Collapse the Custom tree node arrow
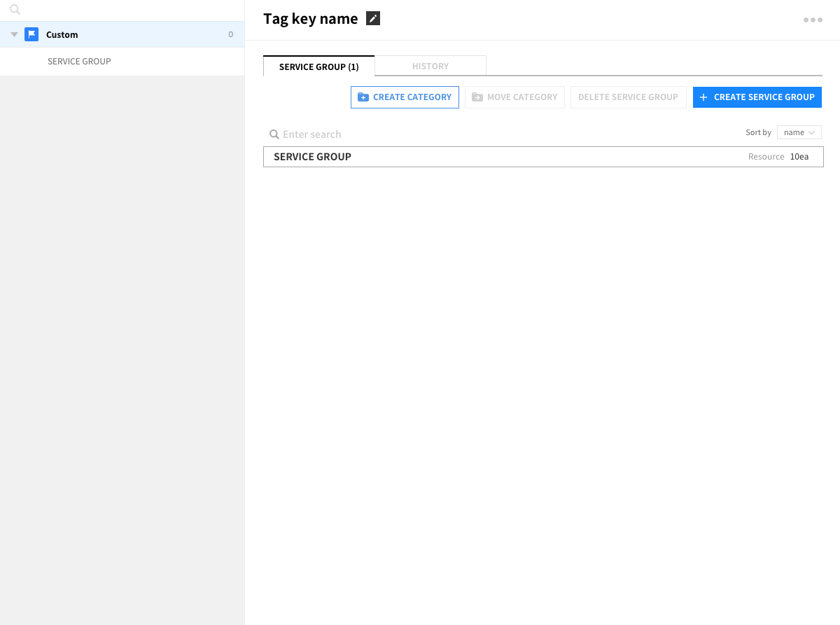 pyautogui.click(x=14, y=34)
